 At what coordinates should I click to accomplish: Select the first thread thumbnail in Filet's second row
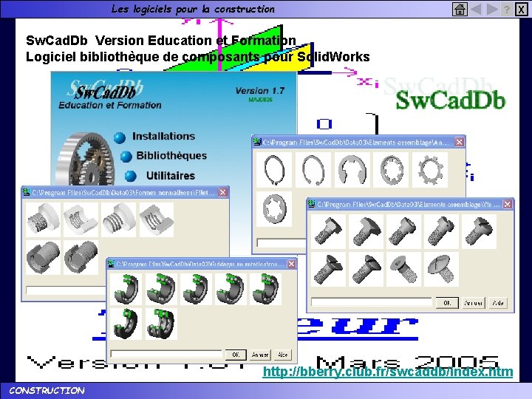coord(43,258)
